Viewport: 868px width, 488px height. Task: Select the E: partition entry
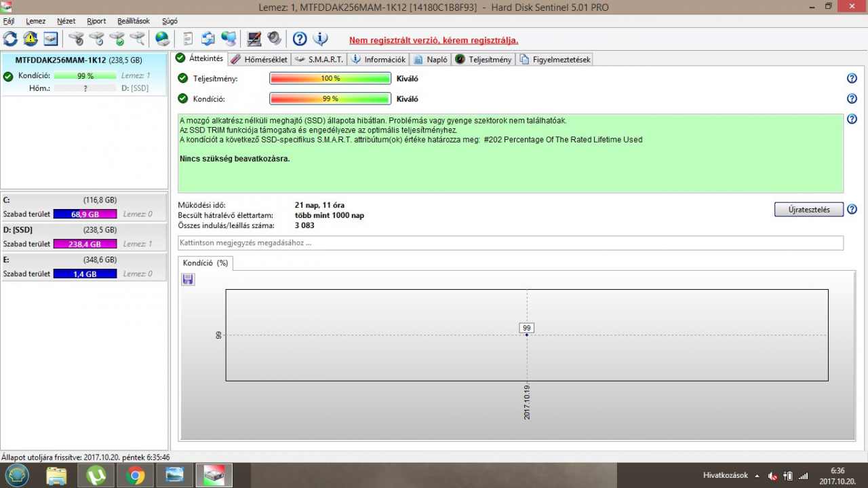85,267
